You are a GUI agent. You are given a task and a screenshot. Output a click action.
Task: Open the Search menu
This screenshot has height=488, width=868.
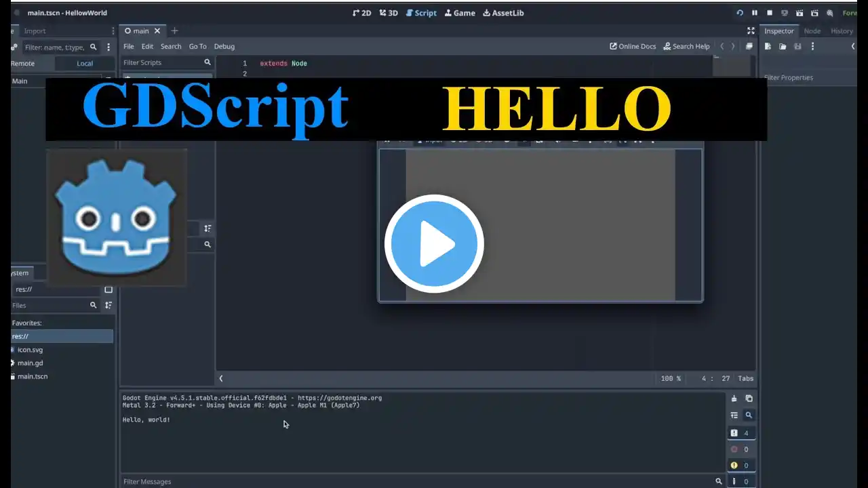tap(171, 46)
